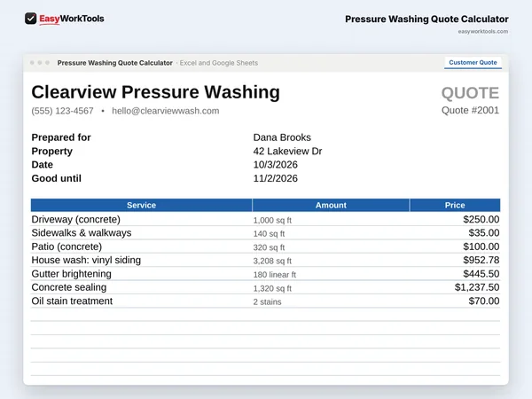Select the expiry date 11/2/2026
The height and width of the screenshot is (399, 532).
pos(276,178)
